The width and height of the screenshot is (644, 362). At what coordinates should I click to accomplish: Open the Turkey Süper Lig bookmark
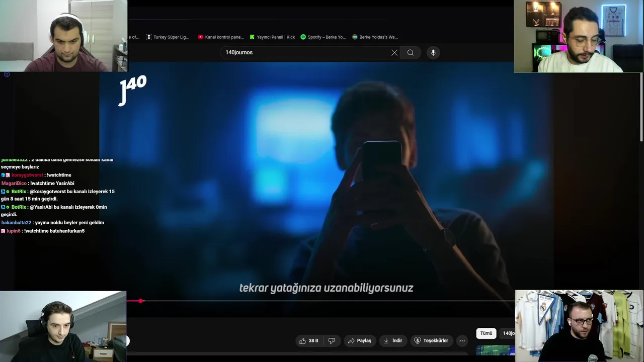coord(168,37)
